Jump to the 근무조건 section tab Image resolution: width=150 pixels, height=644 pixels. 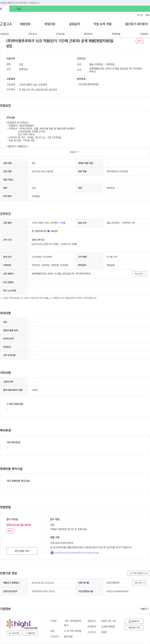click(32, 34)
